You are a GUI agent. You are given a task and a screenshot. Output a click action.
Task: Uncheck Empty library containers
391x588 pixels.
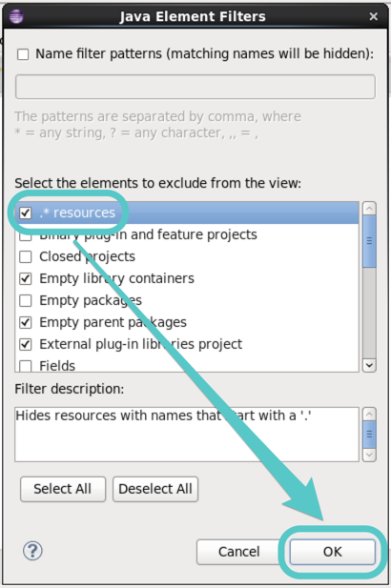click(x=25, y=278)
